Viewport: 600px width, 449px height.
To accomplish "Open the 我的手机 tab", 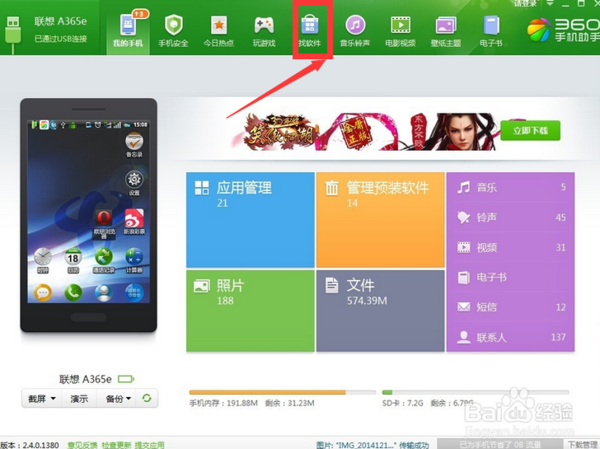I will [x=128, y=31].
